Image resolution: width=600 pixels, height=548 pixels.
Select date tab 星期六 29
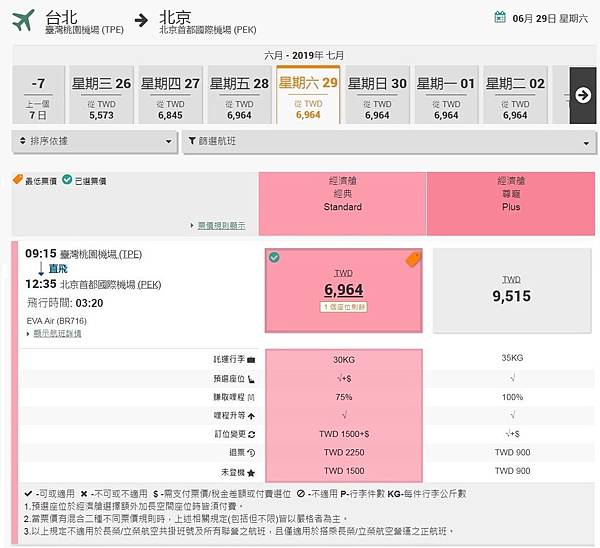click(x=308, y=95)
